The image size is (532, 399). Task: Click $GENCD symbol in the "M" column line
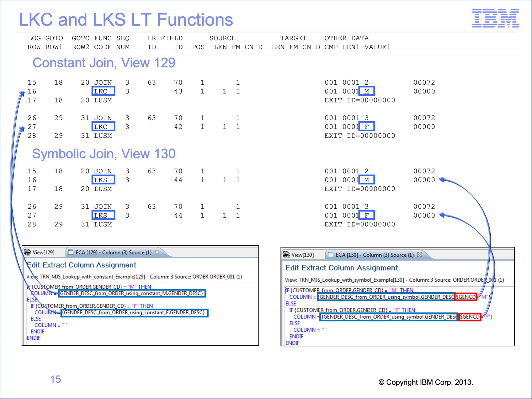pyautogui.click(x=466, y=297)
